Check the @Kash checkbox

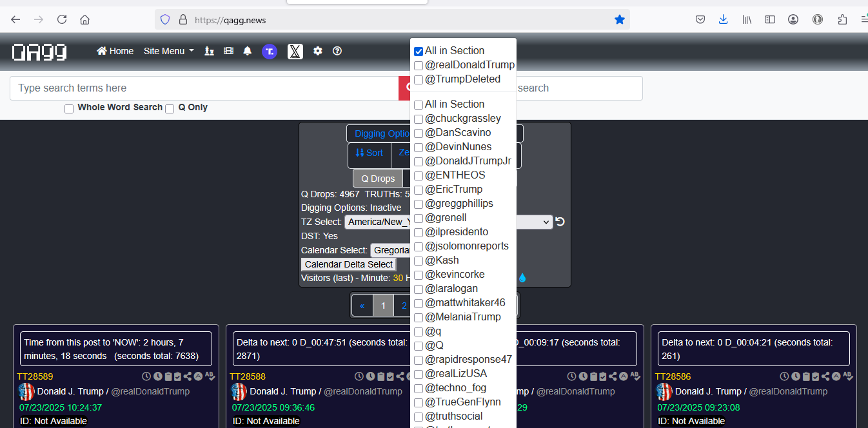coord(419,261)
